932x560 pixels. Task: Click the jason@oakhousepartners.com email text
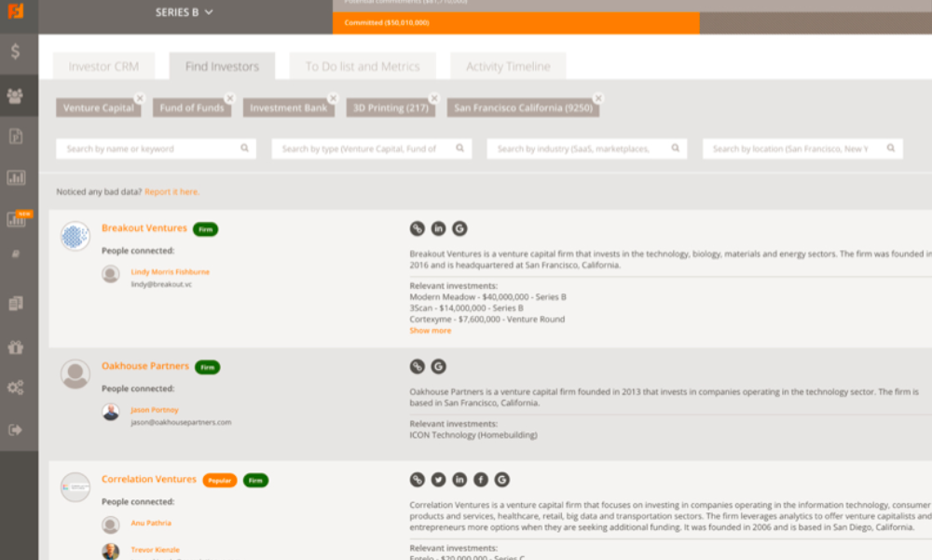click(x=182, y=422)
